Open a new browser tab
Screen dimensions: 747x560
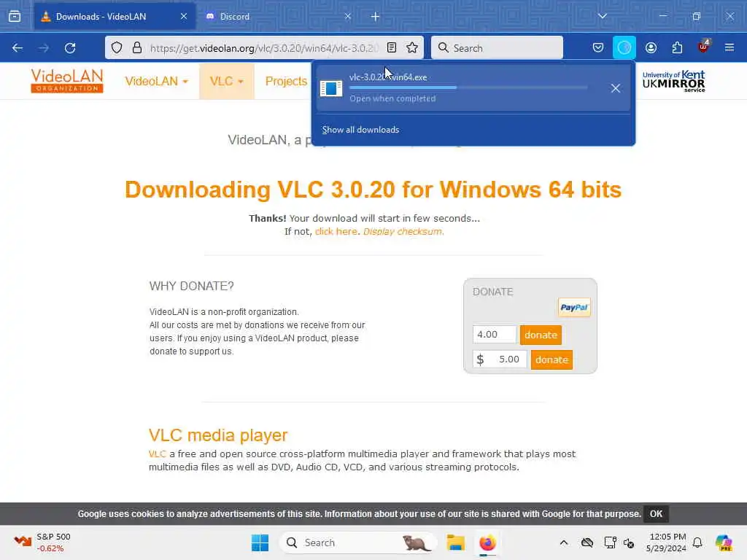point(376,17)
